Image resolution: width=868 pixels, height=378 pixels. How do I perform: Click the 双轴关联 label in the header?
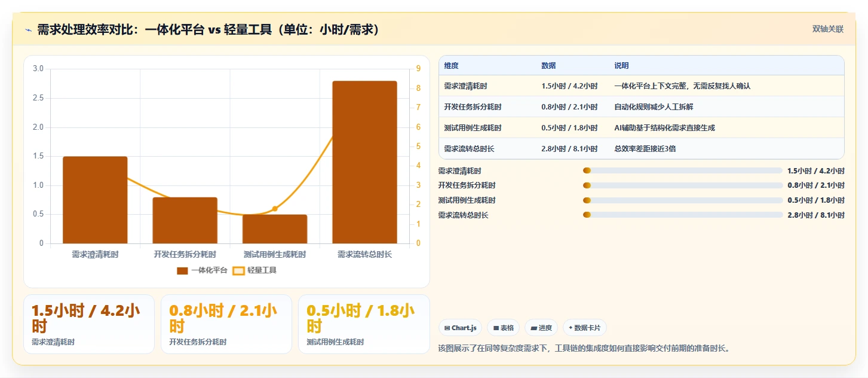pyautogui.click(x=827, y=29)
